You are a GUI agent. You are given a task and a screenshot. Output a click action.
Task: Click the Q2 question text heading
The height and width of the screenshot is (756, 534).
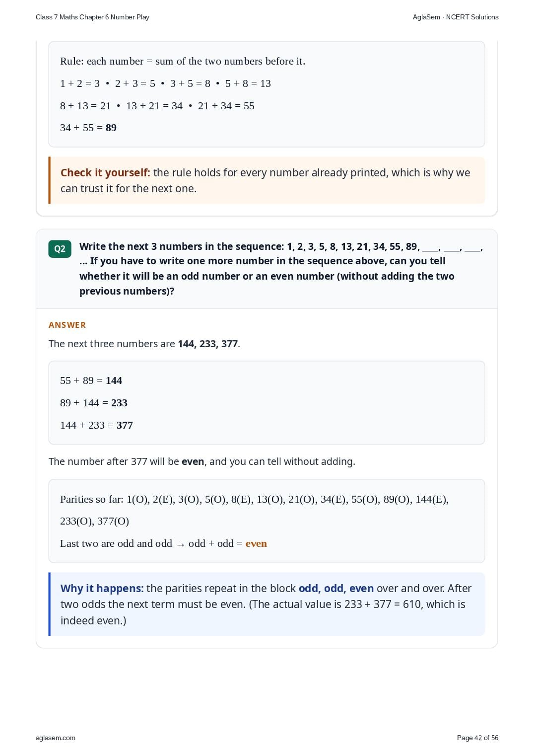coord(281,269)
